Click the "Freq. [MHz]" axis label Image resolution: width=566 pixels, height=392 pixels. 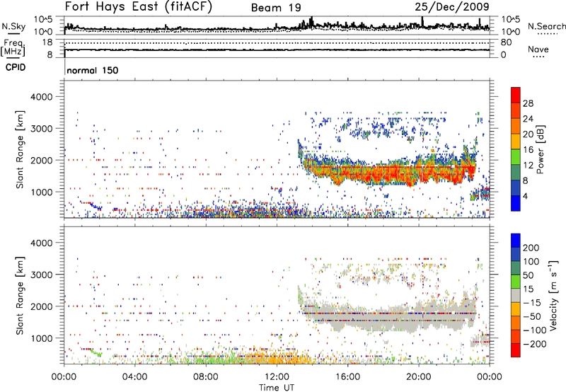(x=13, y=47)
